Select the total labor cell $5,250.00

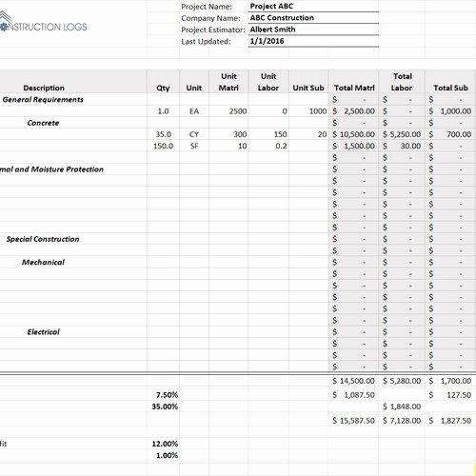402,134
